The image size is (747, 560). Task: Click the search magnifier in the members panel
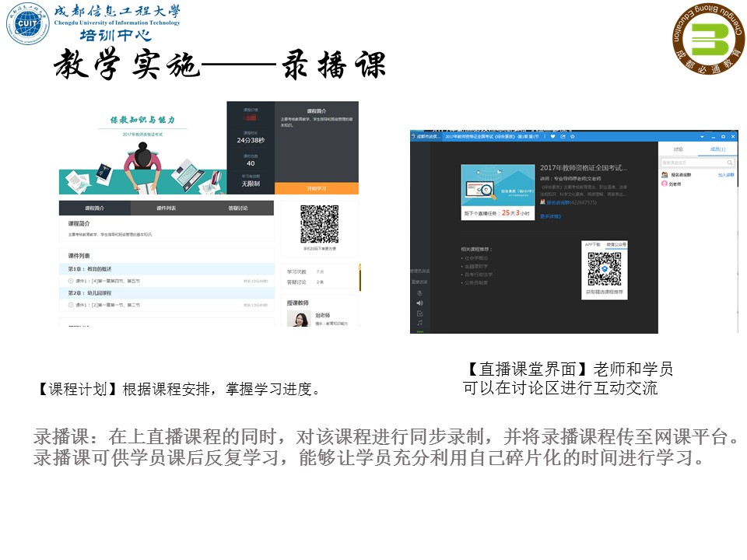pyautogui.click(x=729, y=162)
